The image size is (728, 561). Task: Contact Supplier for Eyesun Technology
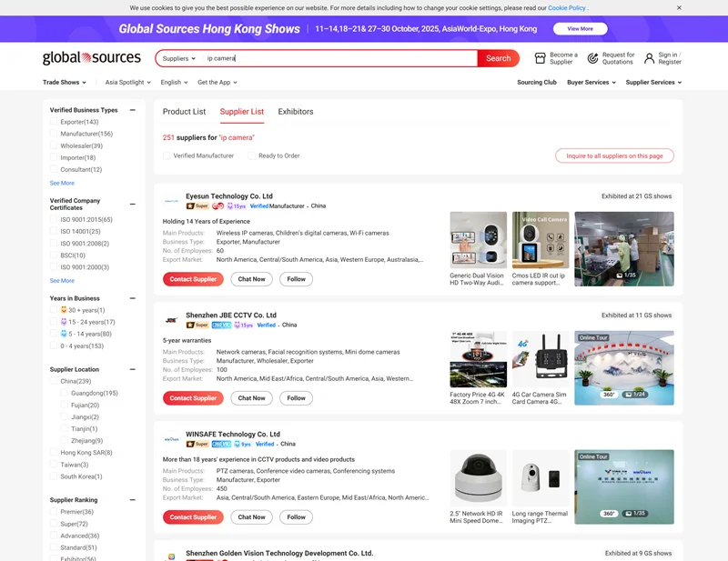tap(193, 279)
